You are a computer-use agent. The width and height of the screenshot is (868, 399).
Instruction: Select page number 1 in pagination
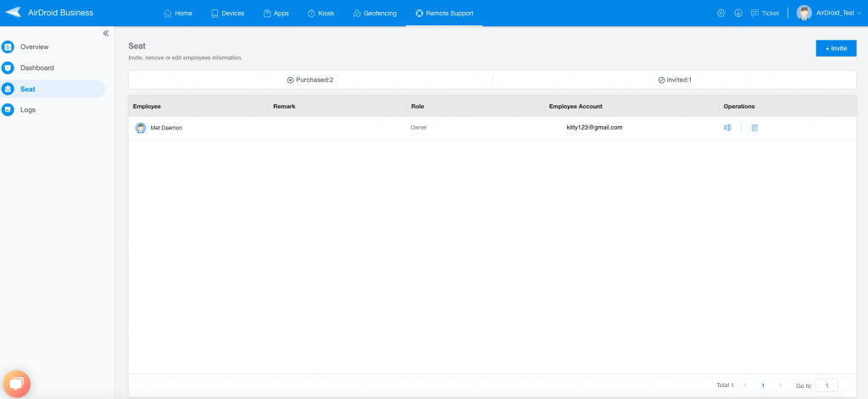[x=763, y=385]
